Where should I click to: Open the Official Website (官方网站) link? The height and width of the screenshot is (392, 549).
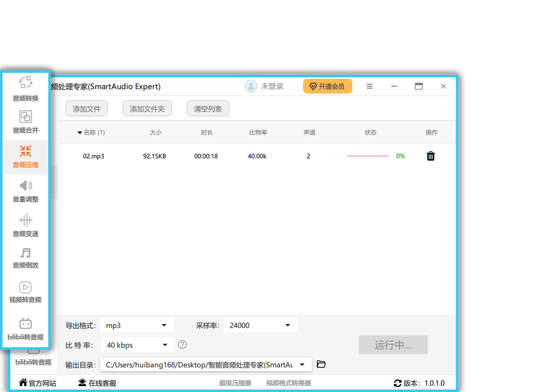[37, 383]
